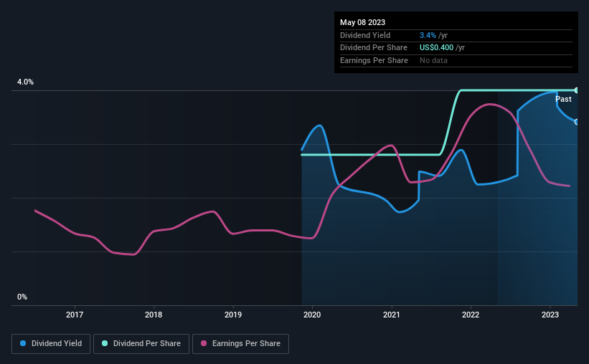Viewport: 589px width, 364px height.
Task: Click the blue Dividend Yield legend dot
Action: 23,343
